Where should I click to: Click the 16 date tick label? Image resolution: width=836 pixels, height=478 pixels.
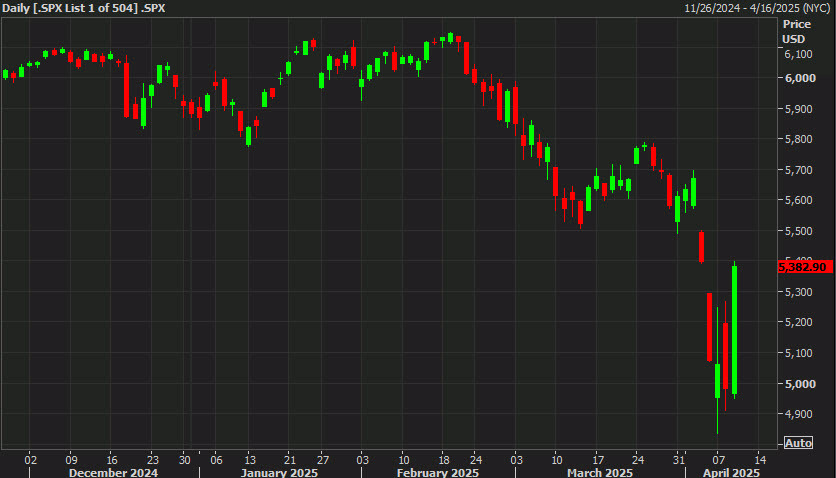(111, 460)
